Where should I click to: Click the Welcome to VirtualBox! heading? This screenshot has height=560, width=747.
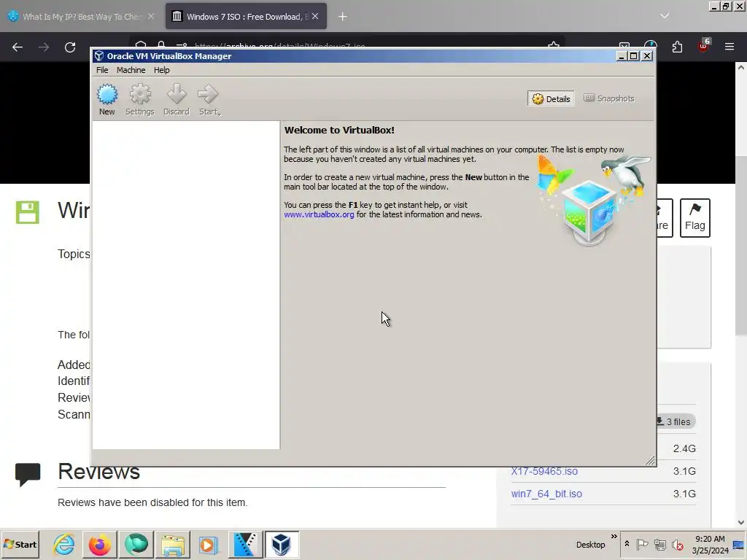pyautogui.click(x=339, y=130)
